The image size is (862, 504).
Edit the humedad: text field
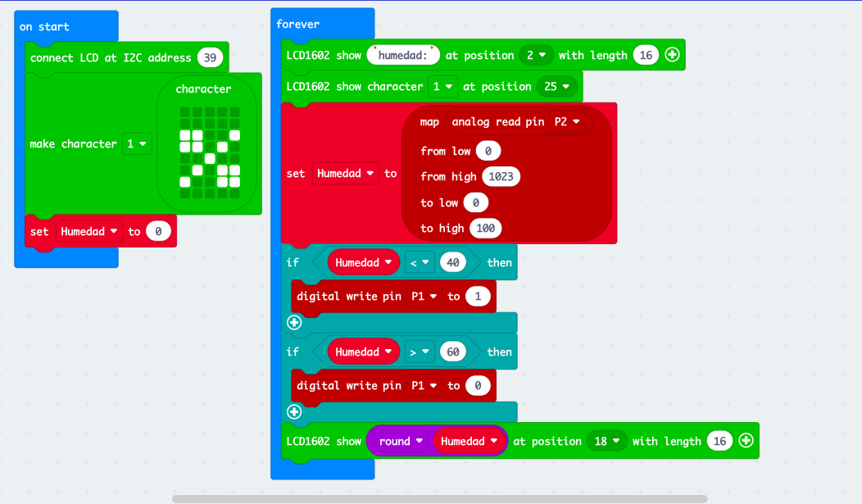(x=403, y=54)
